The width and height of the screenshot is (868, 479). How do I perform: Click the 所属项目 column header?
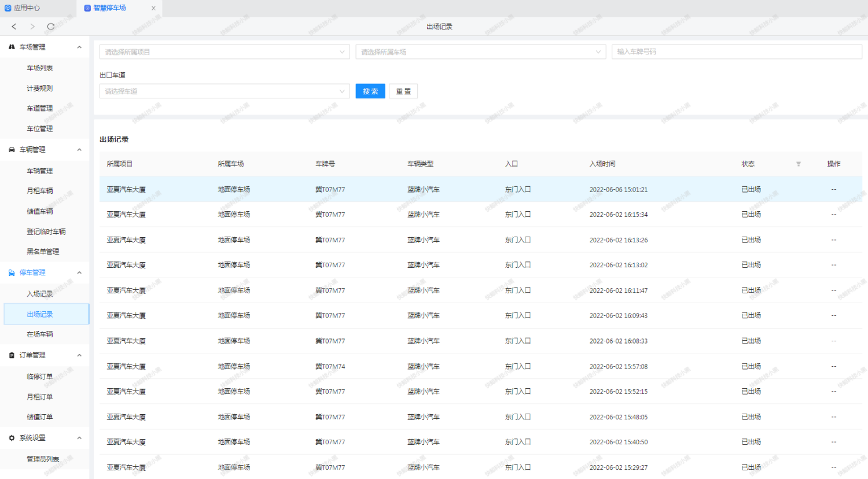(x=120, y=164)
